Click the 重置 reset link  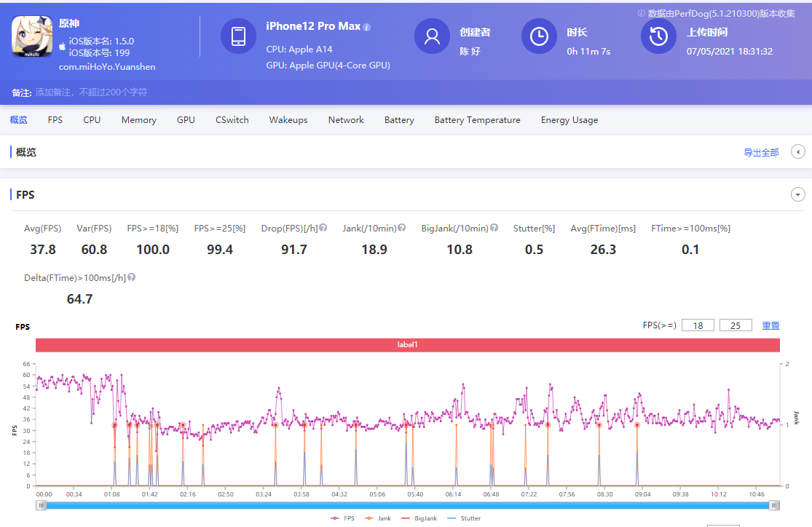point(770,325)
